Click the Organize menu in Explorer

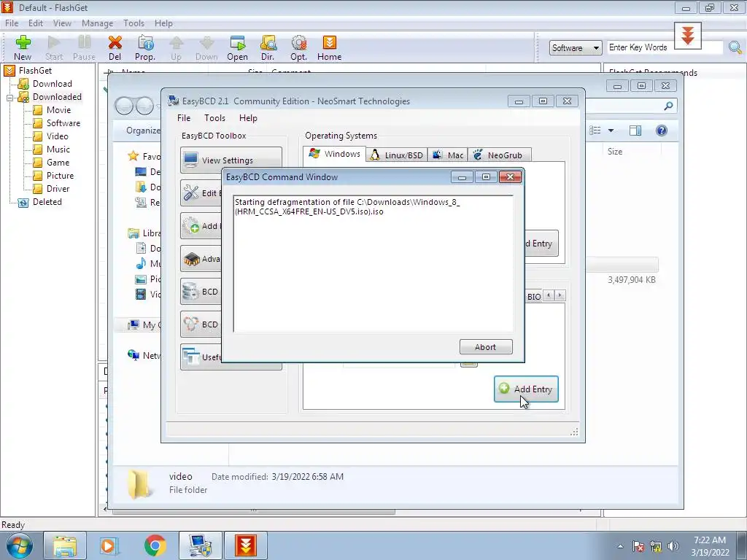[x=143, y=131]
